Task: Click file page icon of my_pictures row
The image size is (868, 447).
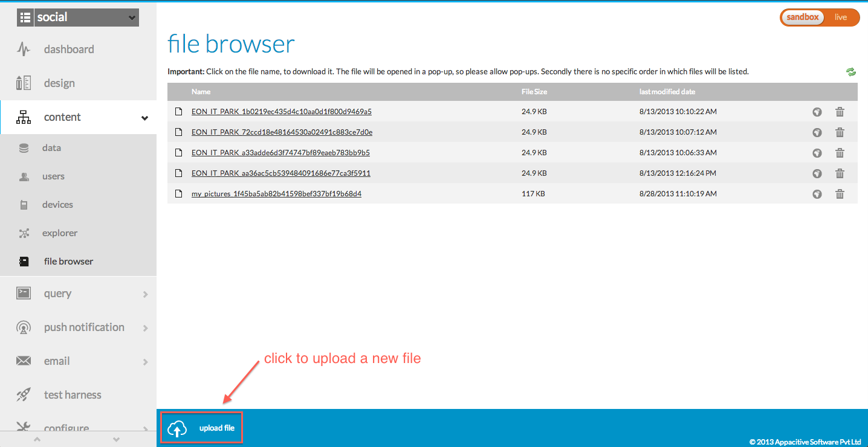Action: 178,194
